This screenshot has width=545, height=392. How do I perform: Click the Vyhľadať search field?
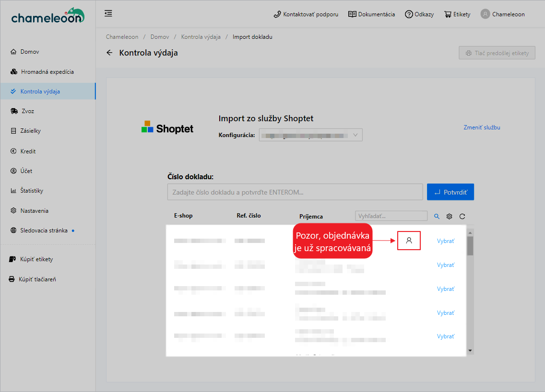391,216
